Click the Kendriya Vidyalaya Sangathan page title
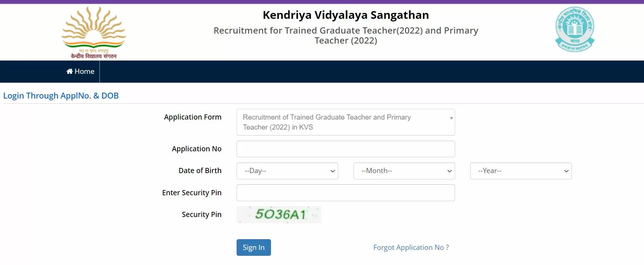 tap(346, 15)
